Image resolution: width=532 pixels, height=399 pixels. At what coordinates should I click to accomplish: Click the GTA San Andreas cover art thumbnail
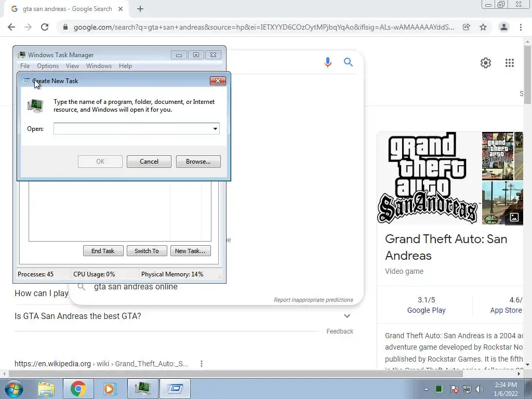coord(497,156)
